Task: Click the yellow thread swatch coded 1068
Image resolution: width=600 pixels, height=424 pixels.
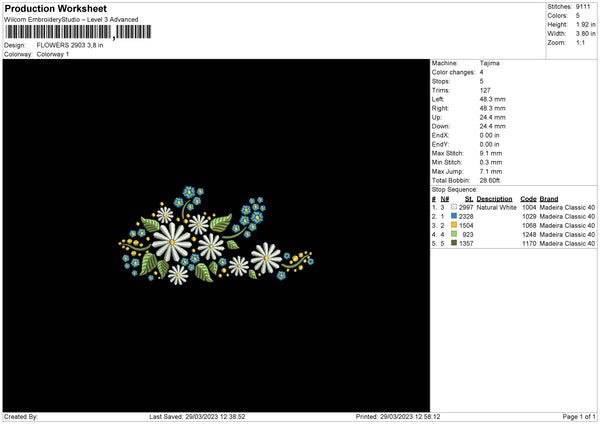Action: click(x=454, y=225)
